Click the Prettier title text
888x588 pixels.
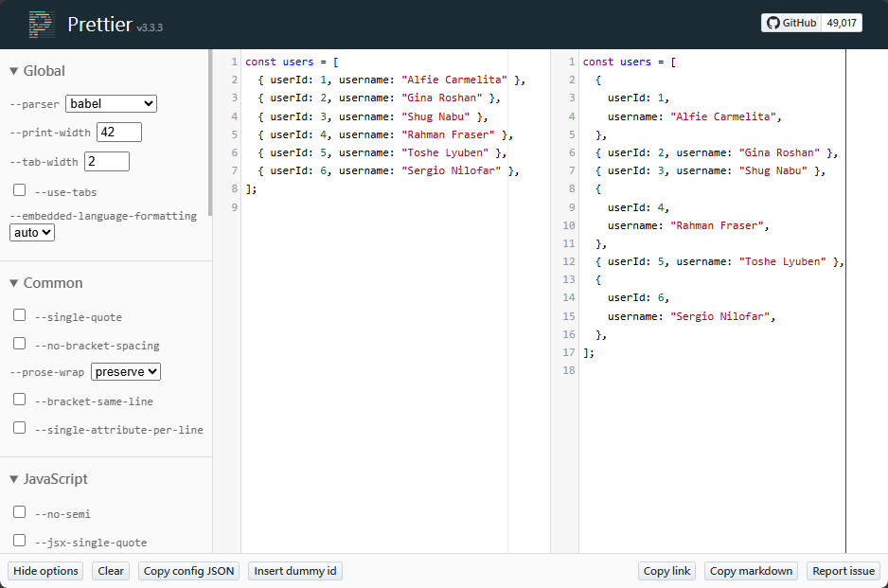99,25
